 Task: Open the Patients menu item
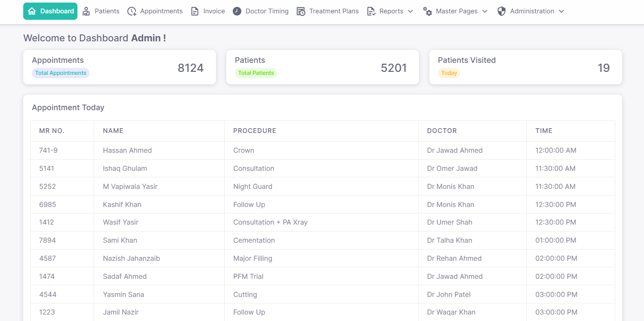107,11
